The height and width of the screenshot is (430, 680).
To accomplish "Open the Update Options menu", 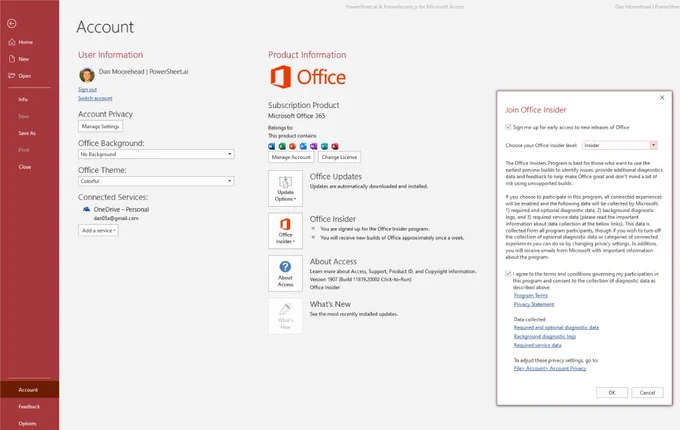I will tap(285, 189).
